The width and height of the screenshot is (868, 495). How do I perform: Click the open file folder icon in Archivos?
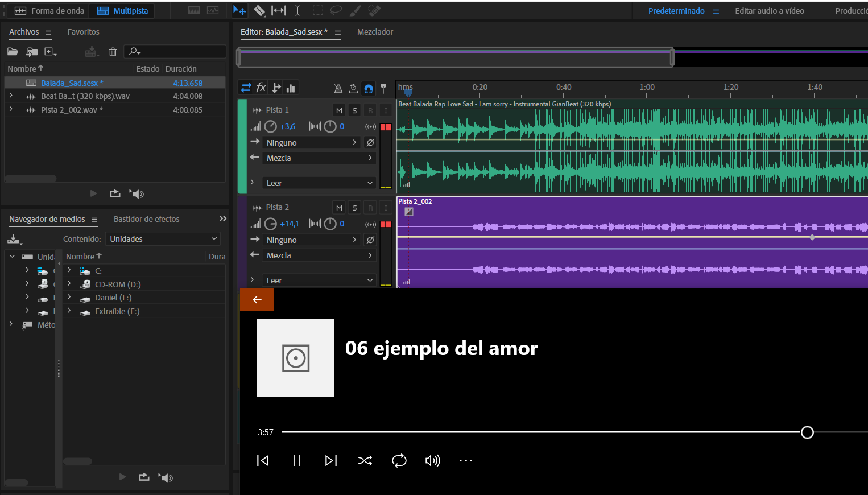(13, 52)
